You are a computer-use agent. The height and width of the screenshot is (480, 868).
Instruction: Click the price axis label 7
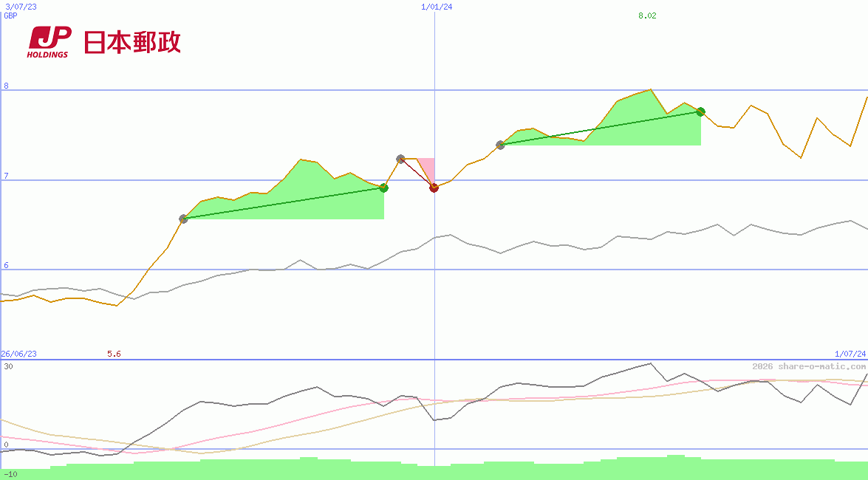point(7,176)
